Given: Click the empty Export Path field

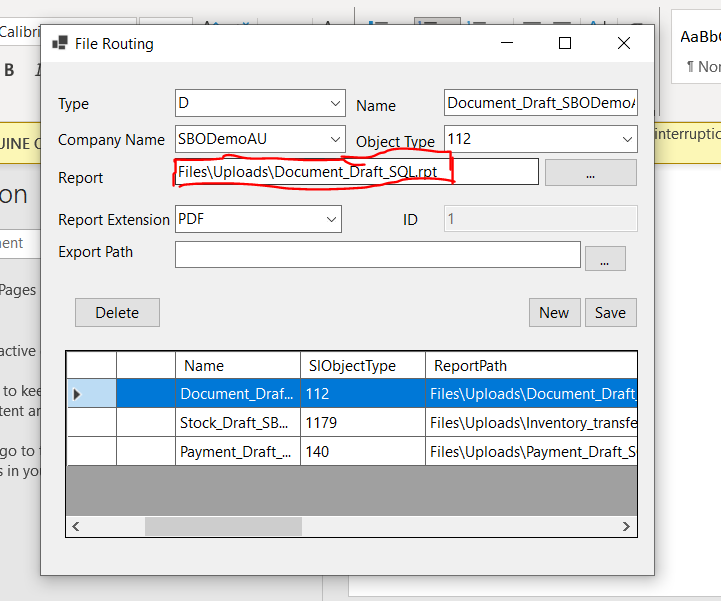Looking at the screenshot, I should click(378, 254).
